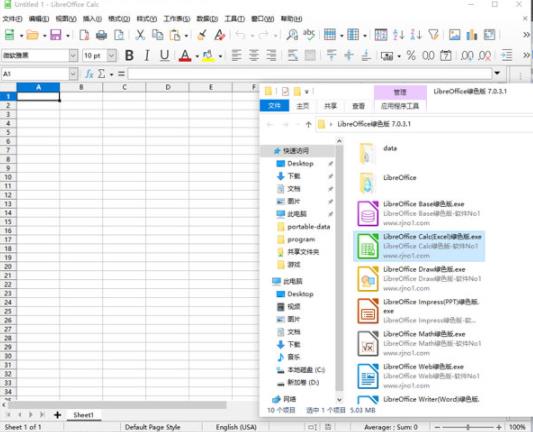Click the Function Wizard fx icon
Image resolution: width=533 pixels, height=432 pixels.
point(89,73)
